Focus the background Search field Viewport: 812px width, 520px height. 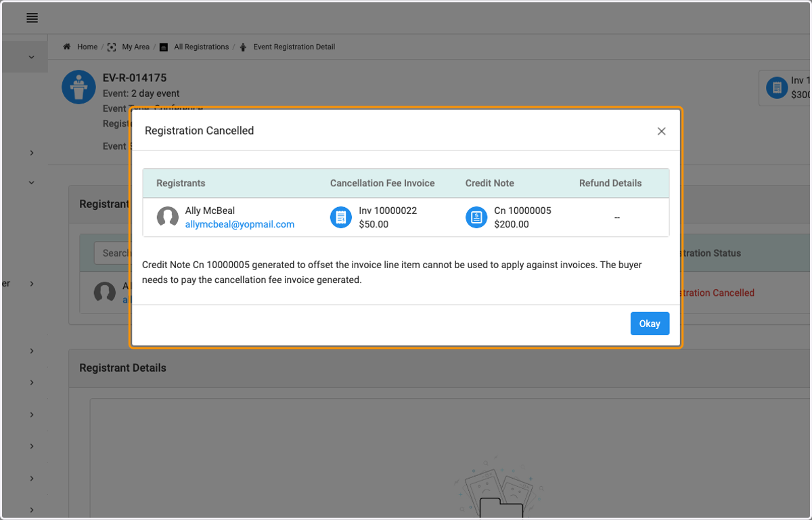[x=112, y=253]
